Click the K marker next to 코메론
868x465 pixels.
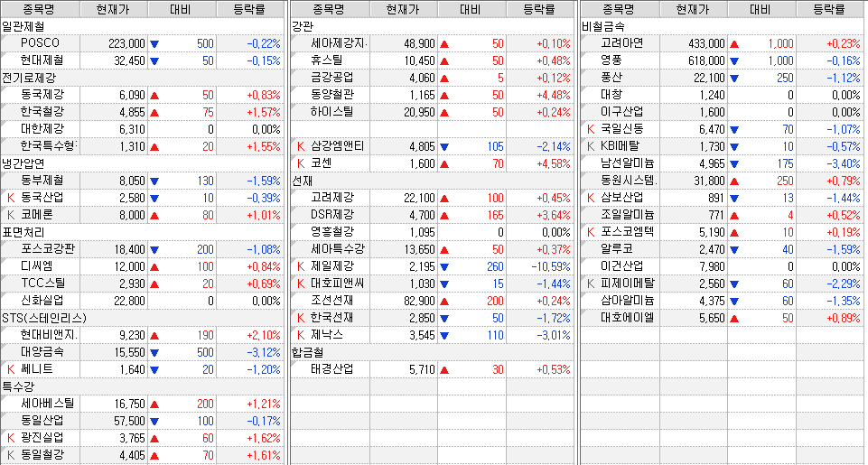point(11,214)
